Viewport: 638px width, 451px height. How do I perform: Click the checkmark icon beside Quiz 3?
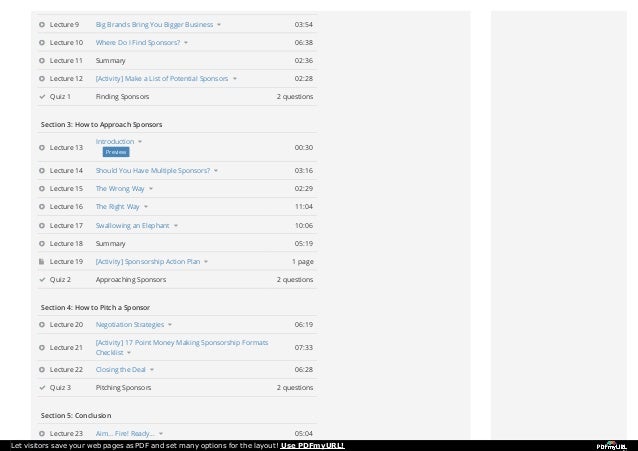tap(42, 388)
